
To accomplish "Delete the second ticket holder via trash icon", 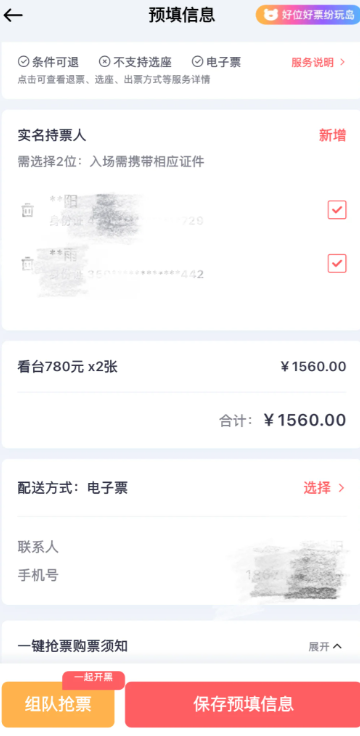I will (28, 264).
